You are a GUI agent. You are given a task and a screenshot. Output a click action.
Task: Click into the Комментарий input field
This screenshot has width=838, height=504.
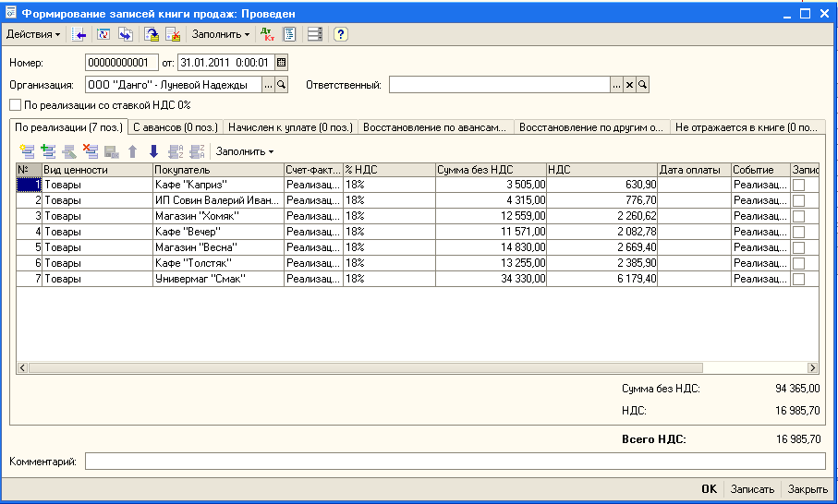point(453,461)
